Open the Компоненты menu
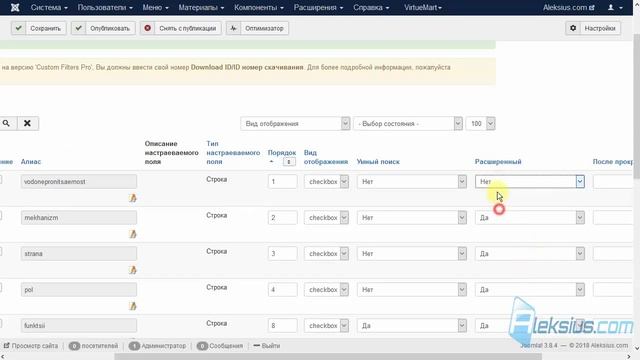Screen dimensions: 640x360 pyautogui.click(x=259, y=7)
